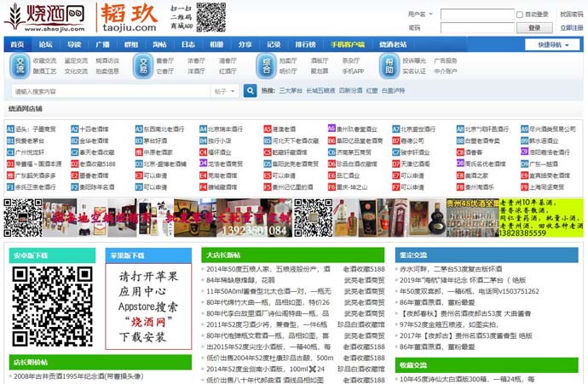The image size is (588, 384).
Task: Open post 97年52度金箍五粮液
Action: [448, 324]
